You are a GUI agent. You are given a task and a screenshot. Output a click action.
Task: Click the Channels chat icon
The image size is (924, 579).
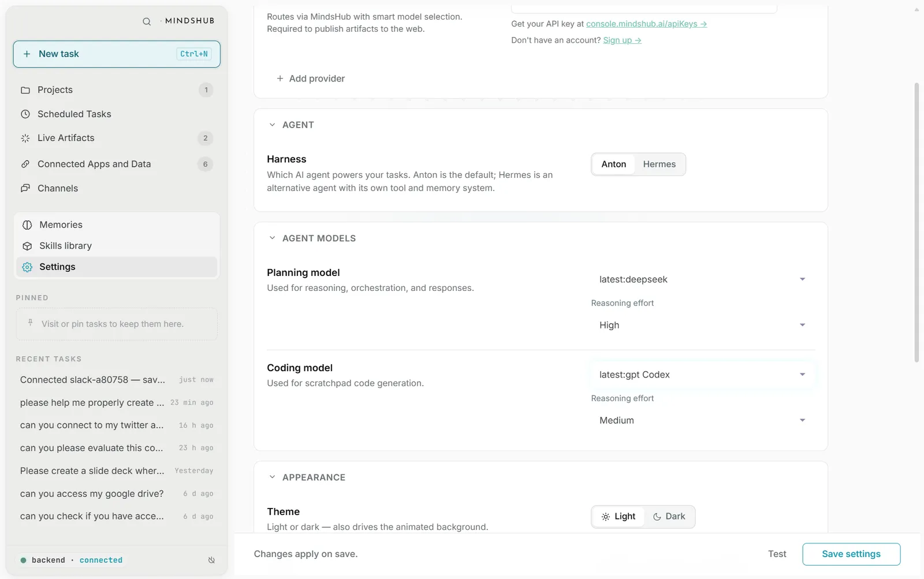pos(25,188)
